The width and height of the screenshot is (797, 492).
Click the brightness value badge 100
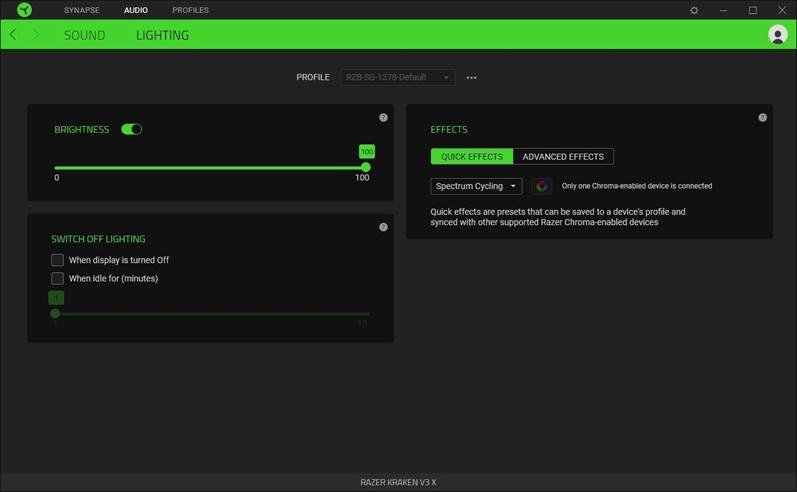tap(366, 151)
